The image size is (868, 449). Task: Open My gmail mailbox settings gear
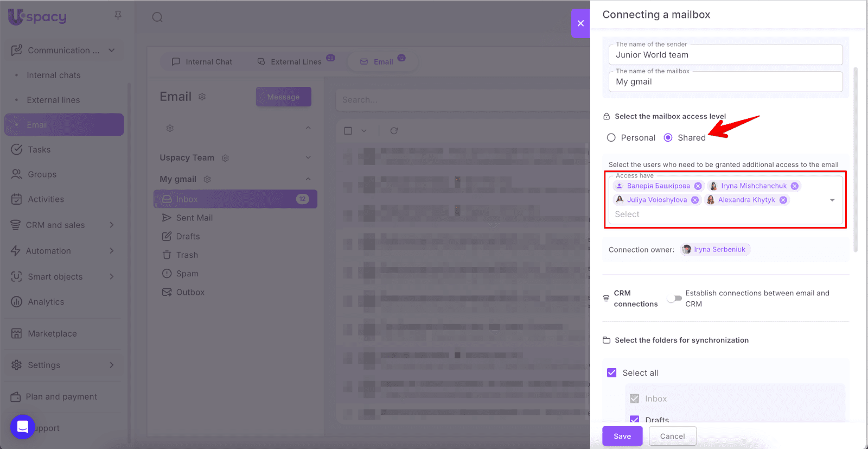tap(207, 179)
